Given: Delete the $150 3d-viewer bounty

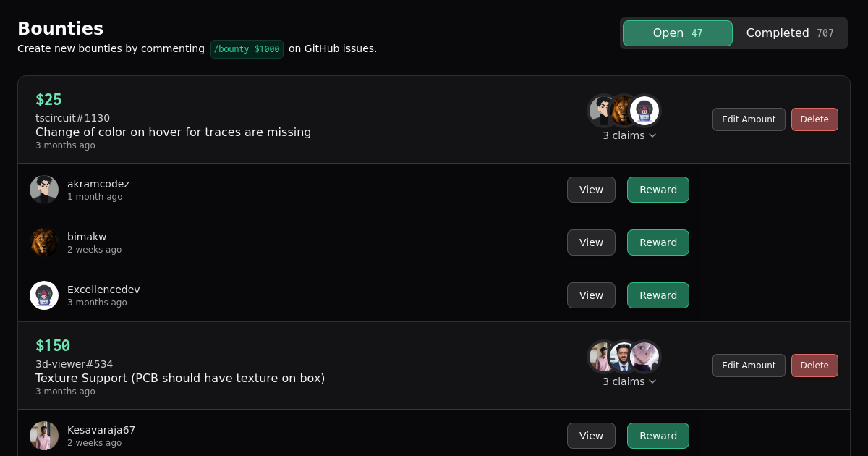Looking at the screenshot, I should [814, 366].
